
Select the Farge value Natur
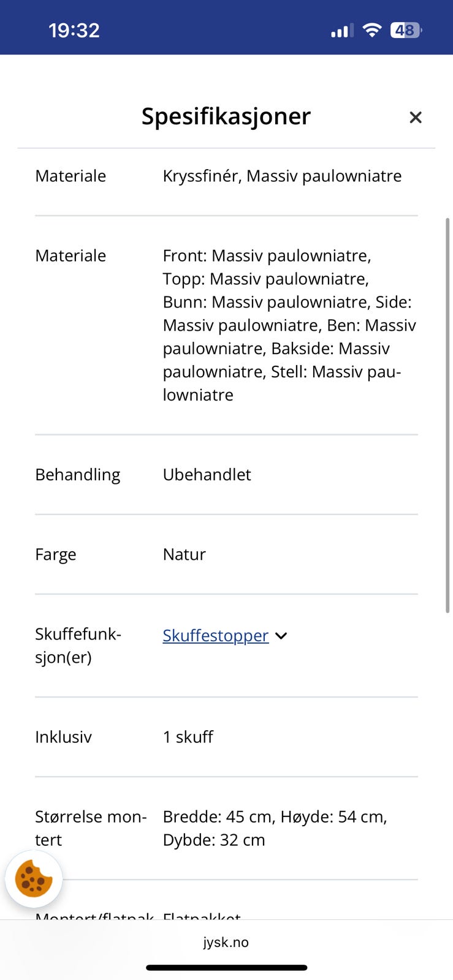click(x=183, y=554)
